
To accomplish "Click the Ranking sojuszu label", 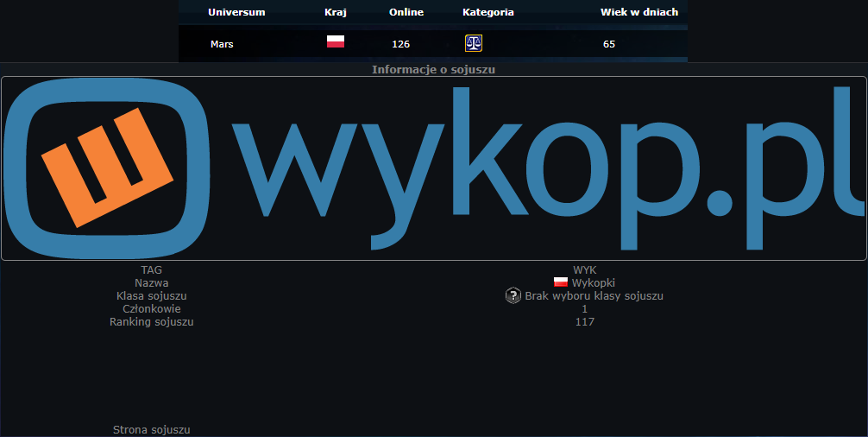I will (152, 322).
